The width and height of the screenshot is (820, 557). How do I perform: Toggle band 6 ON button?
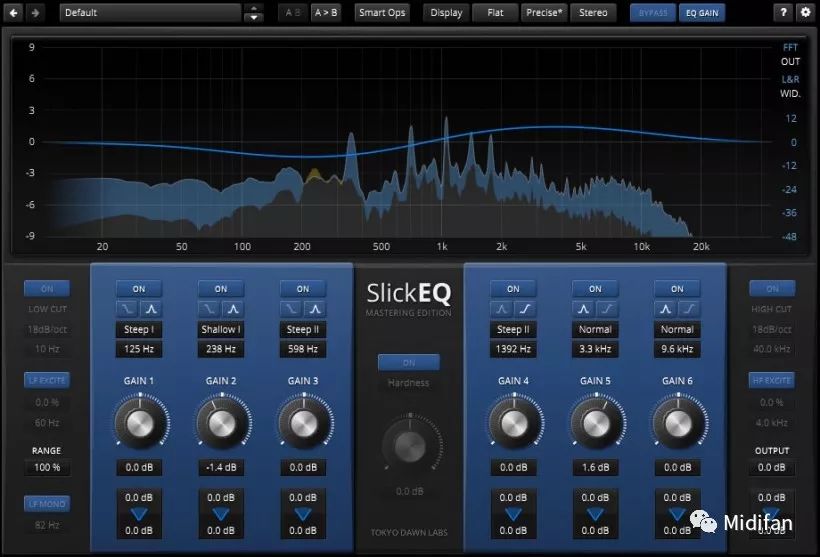677,289
